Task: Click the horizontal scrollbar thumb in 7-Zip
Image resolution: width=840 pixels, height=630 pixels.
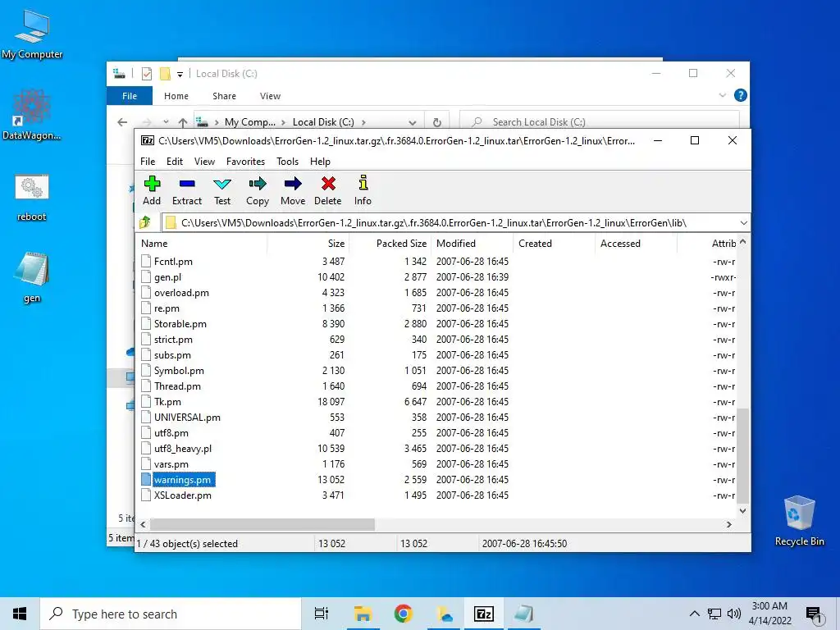Action: coord(262,524)
